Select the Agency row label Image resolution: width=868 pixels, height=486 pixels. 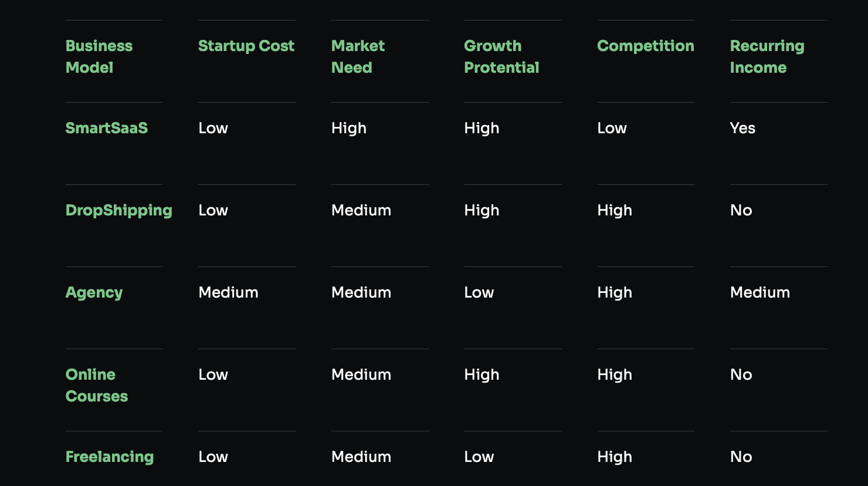coord(94,292)
